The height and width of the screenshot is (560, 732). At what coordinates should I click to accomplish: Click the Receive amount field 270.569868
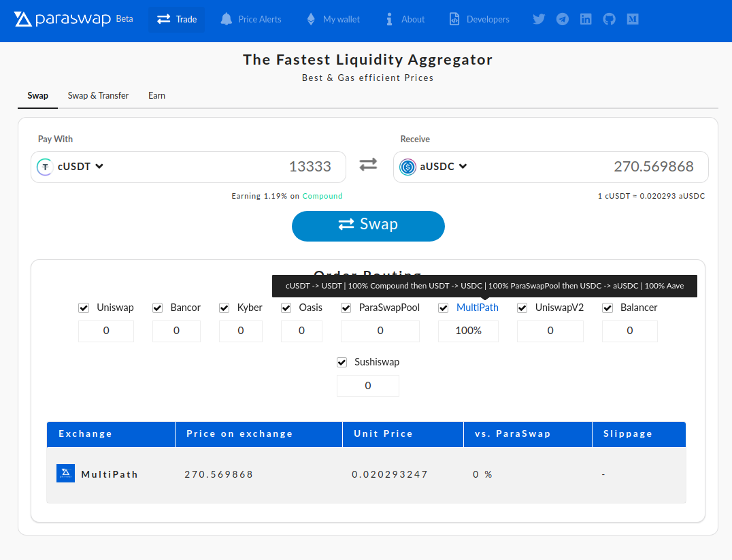click(x=654, y=167)
